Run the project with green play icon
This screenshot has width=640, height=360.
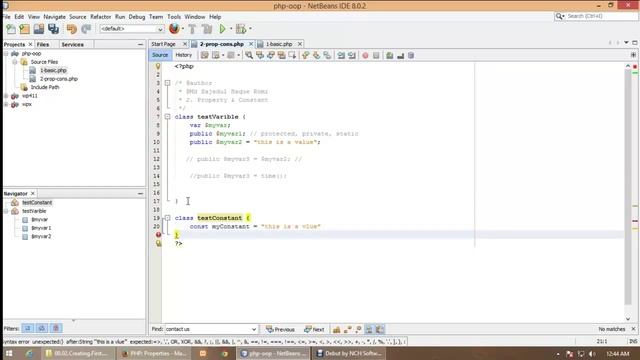(x=222, y=29)
